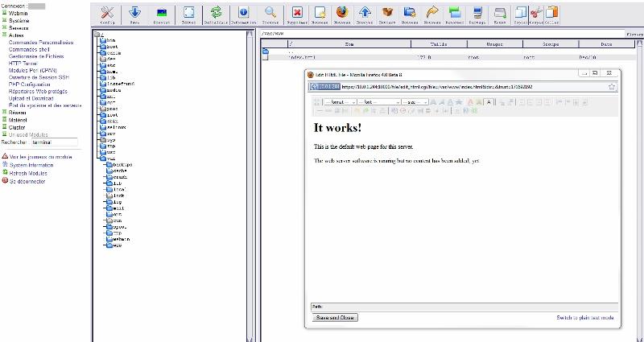Sort files by the Date column header
The height and width of the screenshot is (342, 644).
[606, 44]
